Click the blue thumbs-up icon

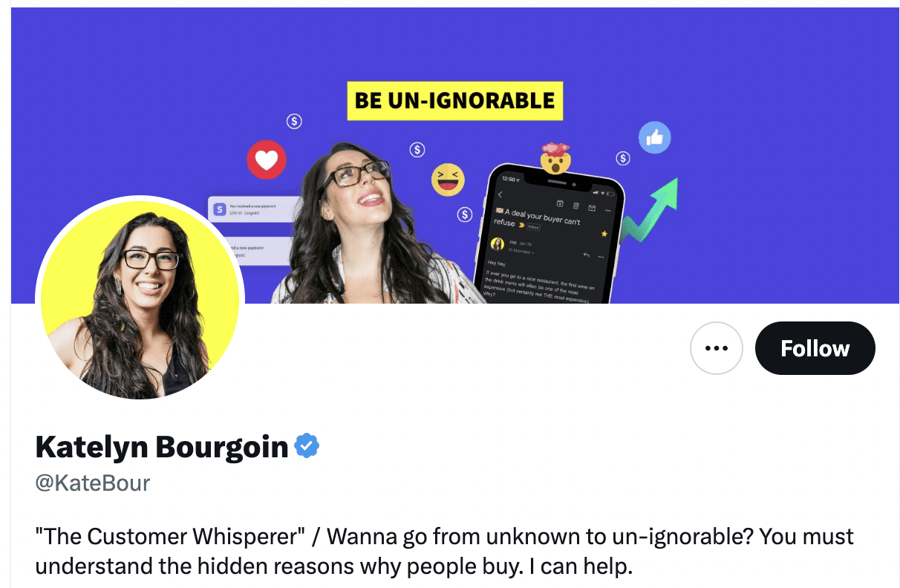(654, 137)
